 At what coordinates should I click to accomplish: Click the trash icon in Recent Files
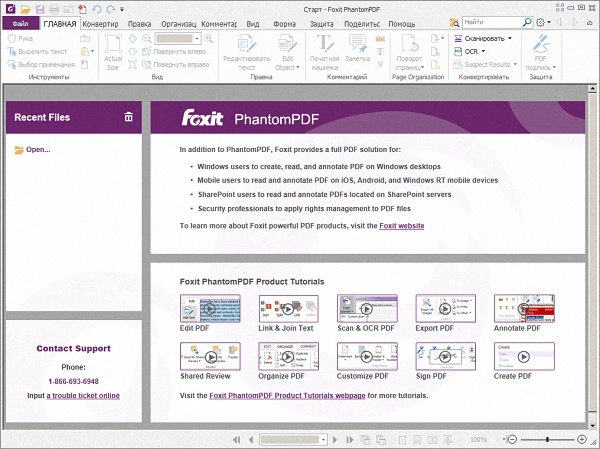click(129, 117)
